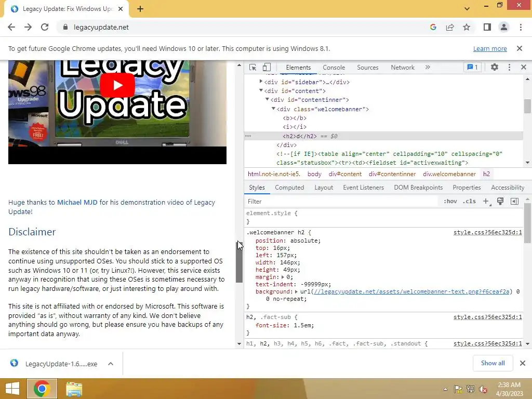Screen dimensions: 532x399
Task: Open the tab search dropdown chevron
Action: [x=467, y=8]
